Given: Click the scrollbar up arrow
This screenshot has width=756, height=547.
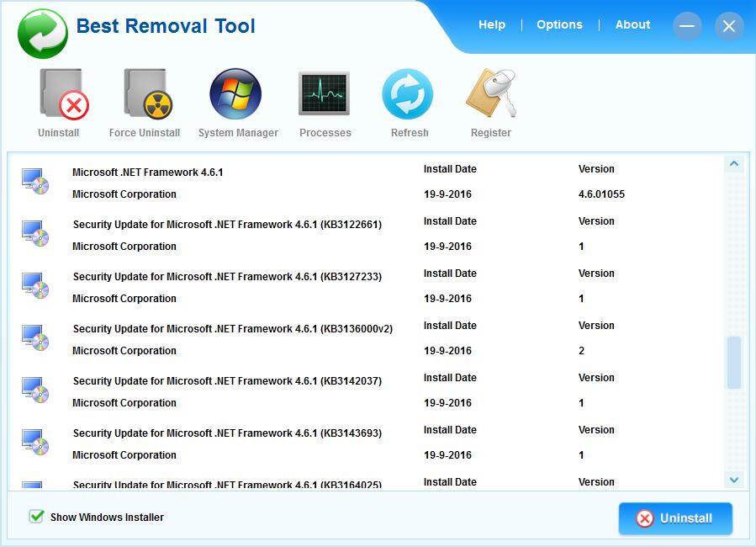Looking at the screenshot, I should (734, 164).
